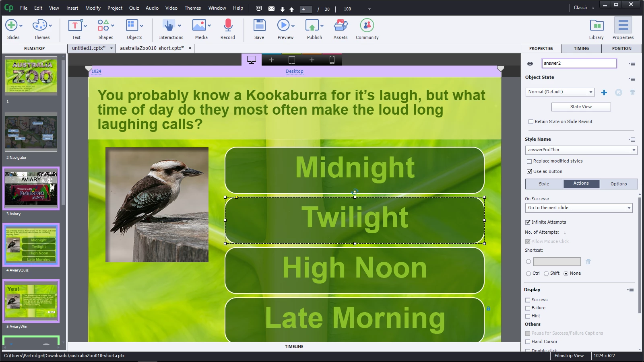
Task: Open the answerPodThin style dropdown
Action: pyautogui.click(x=581, y=150)
